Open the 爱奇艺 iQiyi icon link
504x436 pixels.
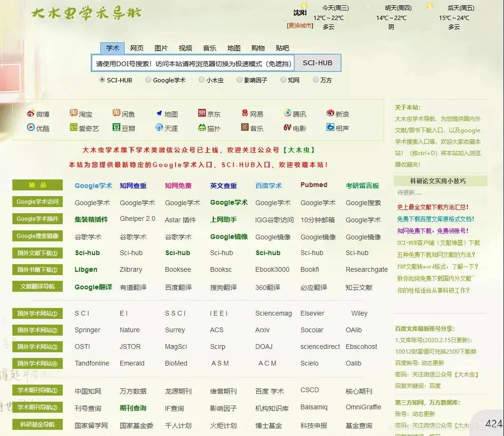(73, 128)
